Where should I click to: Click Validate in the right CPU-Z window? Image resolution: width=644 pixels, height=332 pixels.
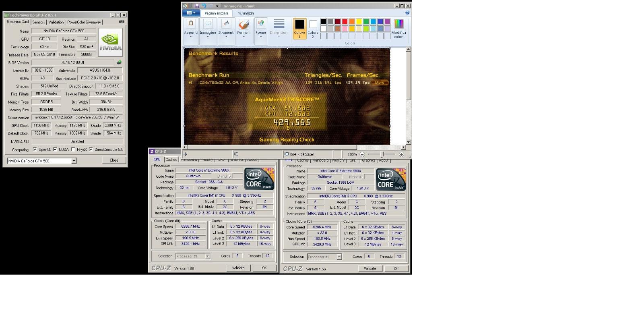pyautogui.click(x=370, y=268)
